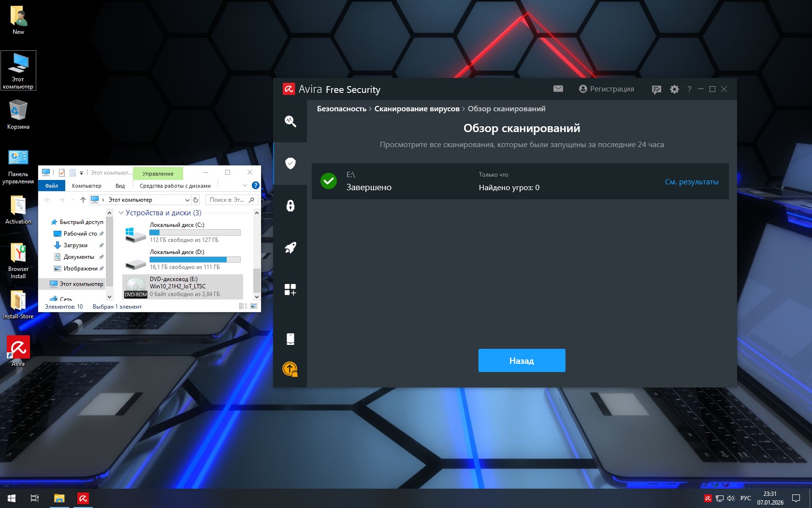812x508 pixels.
Task: Click Avira icon in the system tray
Action: point(708,498)
